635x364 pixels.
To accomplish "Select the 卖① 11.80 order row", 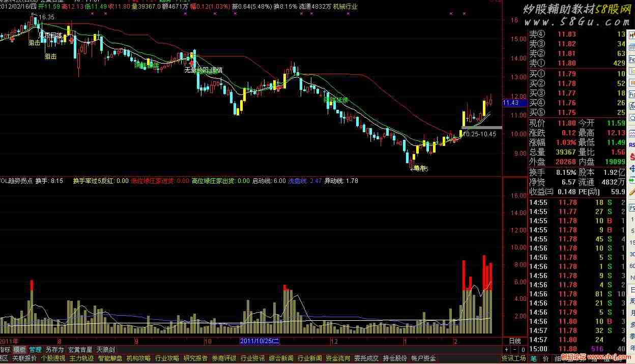I will (x=578, y=63).
